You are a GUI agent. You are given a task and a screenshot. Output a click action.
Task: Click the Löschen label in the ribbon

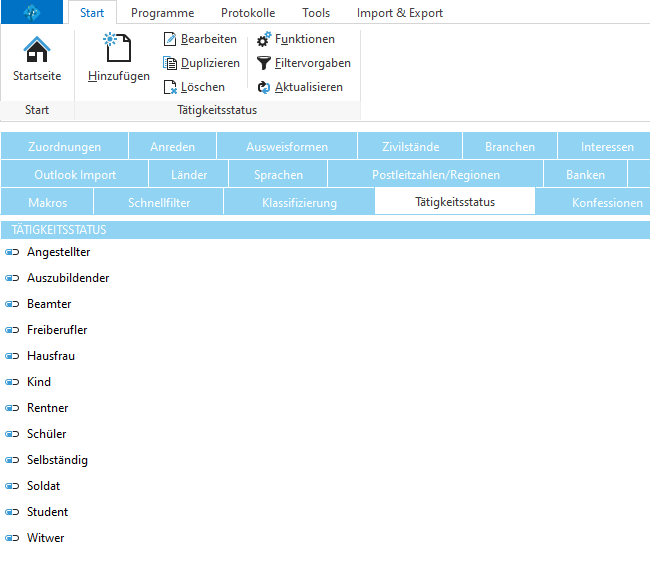click(203, 87)
